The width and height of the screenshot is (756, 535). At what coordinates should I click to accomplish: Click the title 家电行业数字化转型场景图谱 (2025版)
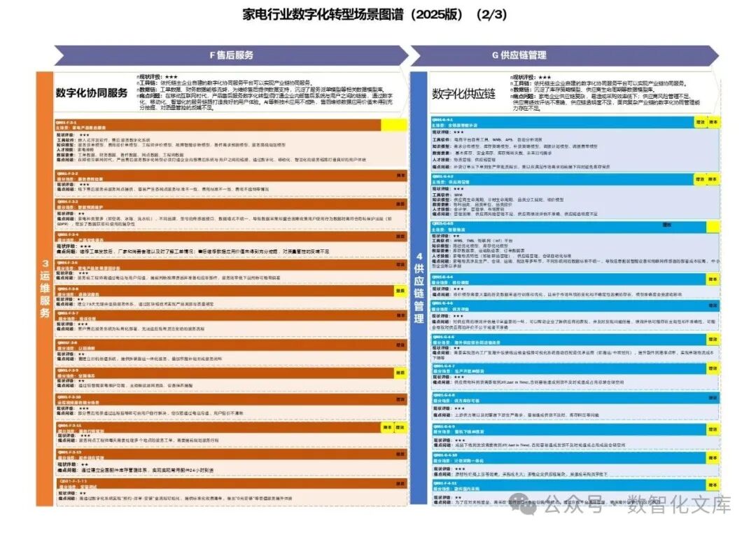click(x=374, y=15)
